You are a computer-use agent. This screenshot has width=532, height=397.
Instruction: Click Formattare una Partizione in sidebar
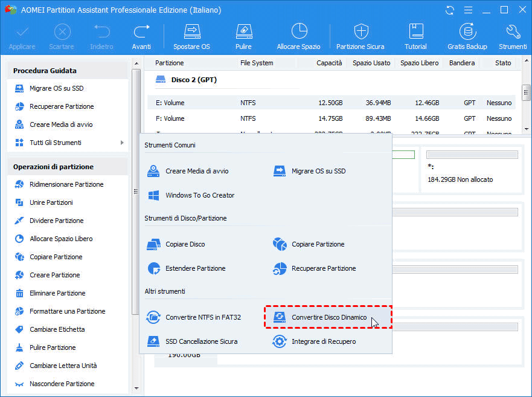(x=67, y=311)
